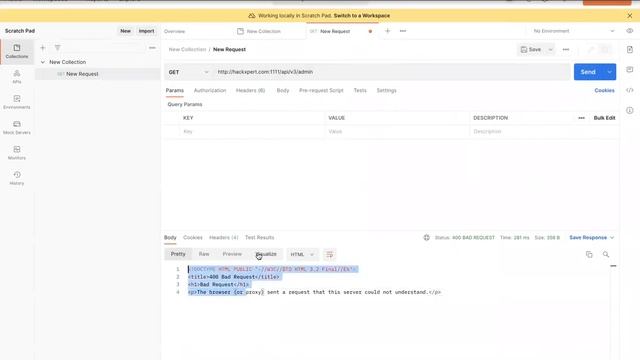Click the Save button
The image size is (640, 360).
pyautogui.click(x=531, y=49)
